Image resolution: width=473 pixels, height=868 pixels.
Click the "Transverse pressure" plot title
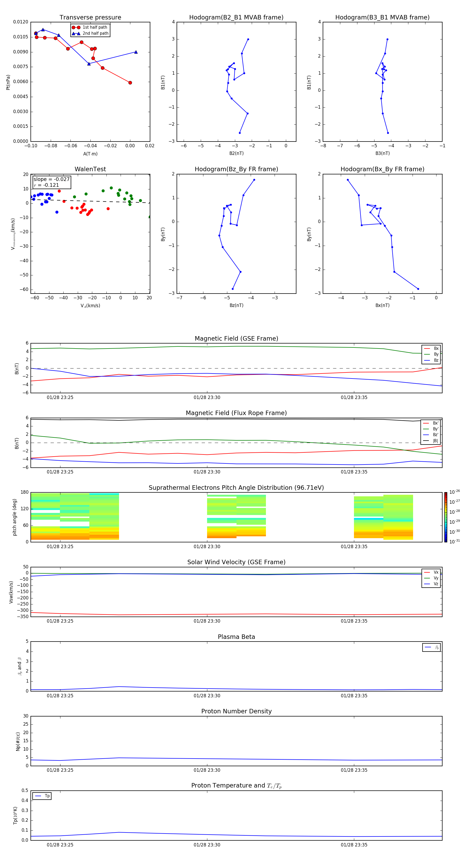[90, 18]
